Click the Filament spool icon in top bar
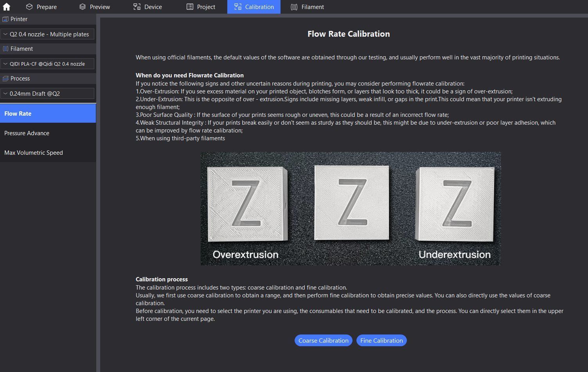The height and width of the screenshot is (372, 588). 294,7
